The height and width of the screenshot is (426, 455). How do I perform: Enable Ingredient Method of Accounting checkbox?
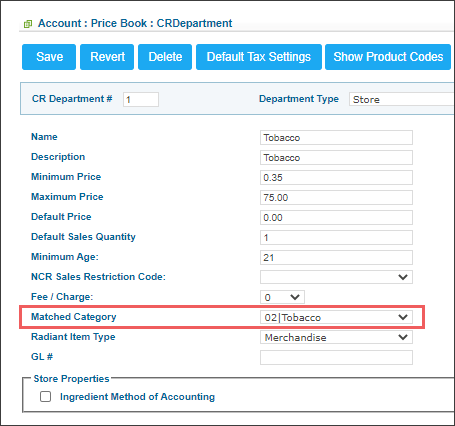tap(45, 397)
